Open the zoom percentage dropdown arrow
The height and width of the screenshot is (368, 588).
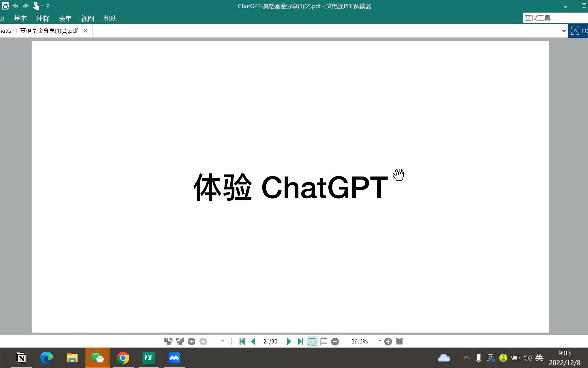(x=380, y=341)
